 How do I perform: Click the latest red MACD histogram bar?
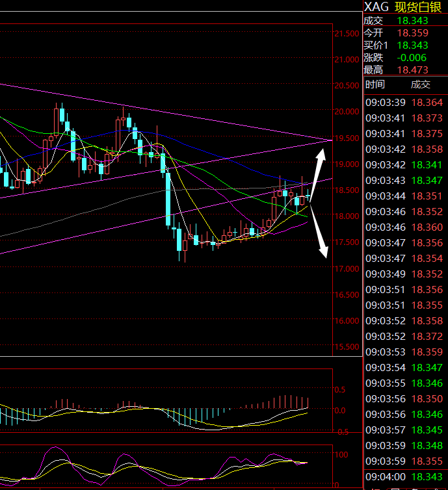[x=308, y=403]
